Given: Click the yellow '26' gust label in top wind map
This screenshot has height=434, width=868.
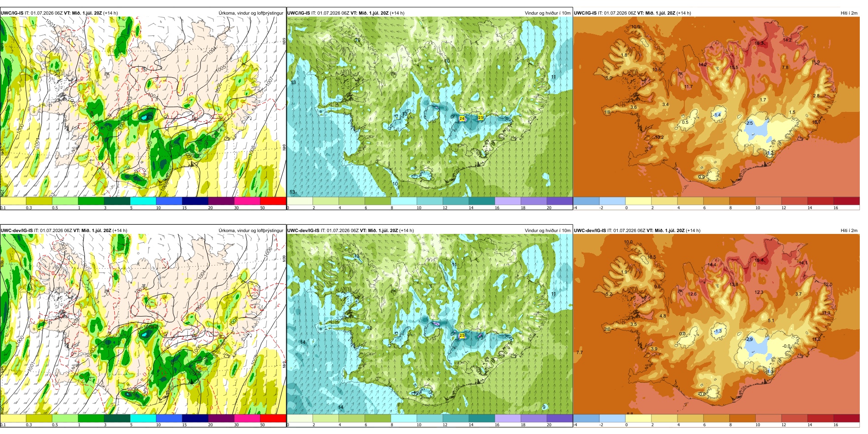Looking at the screenshot, I should pos(462,119).
